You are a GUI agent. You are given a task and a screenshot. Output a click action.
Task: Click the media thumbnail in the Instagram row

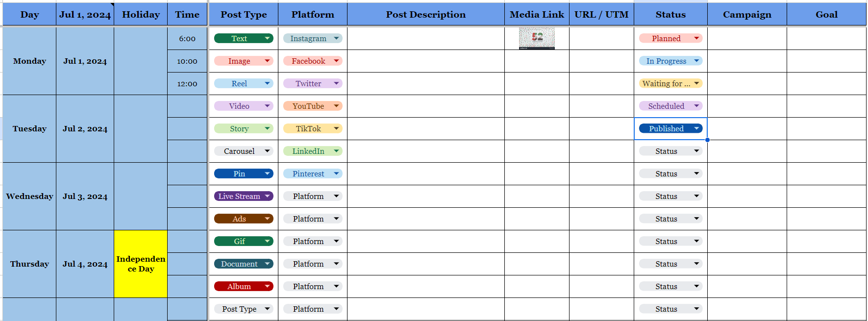point(537,38)
